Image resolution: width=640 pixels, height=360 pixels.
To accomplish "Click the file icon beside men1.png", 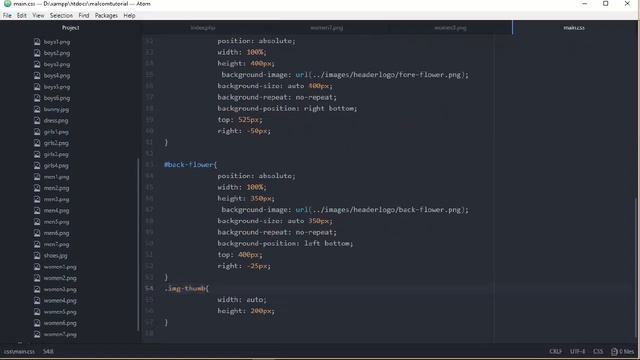I will click(37, 177).
